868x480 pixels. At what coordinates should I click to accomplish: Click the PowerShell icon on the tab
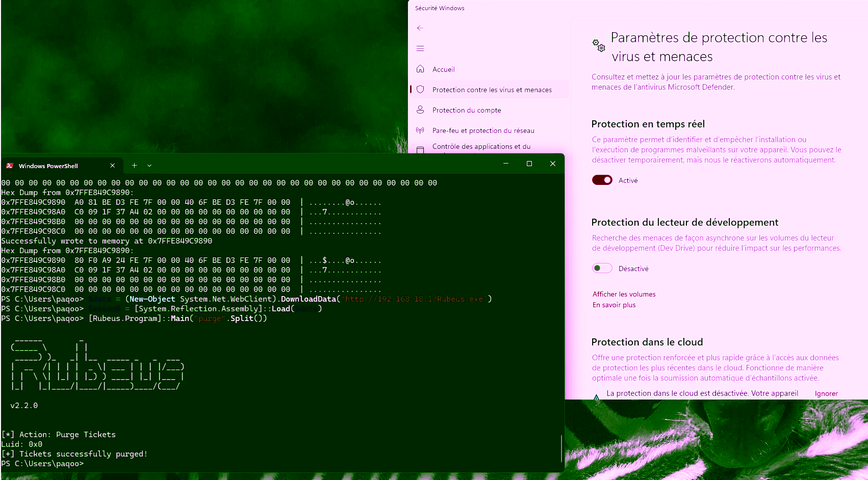pyautogui.click(x=10, y=166)
